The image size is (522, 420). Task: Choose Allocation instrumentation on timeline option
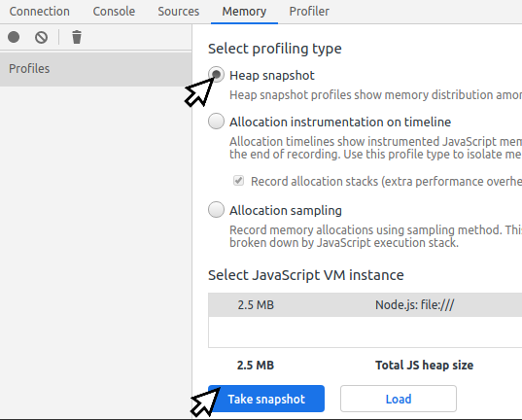[217, 122]
